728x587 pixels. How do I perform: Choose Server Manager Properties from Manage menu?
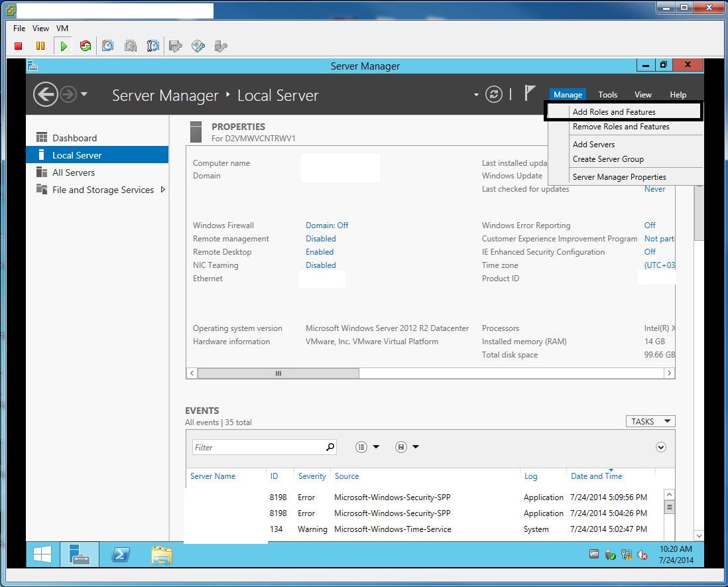(x=619, y=177)
